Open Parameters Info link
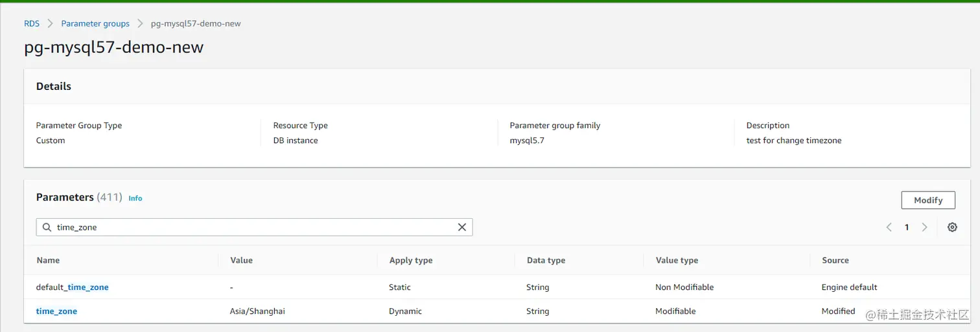980x332 pixels. click(x=135, y=198)
